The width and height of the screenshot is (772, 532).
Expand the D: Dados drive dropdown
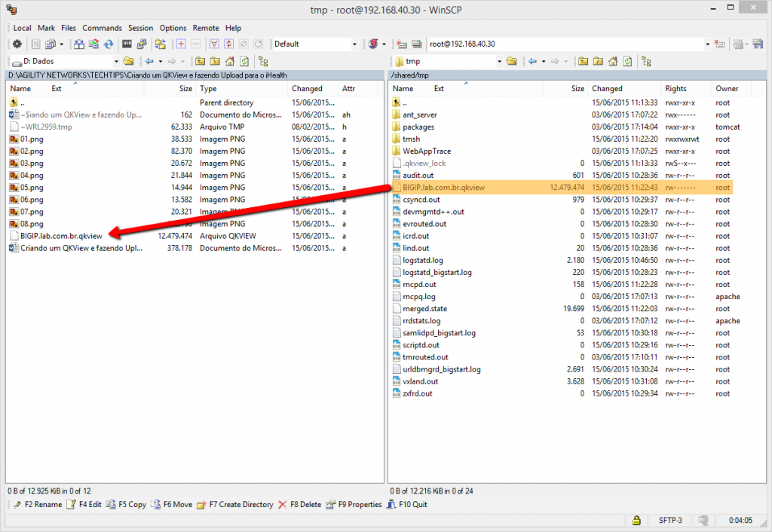tap(116, 61)
